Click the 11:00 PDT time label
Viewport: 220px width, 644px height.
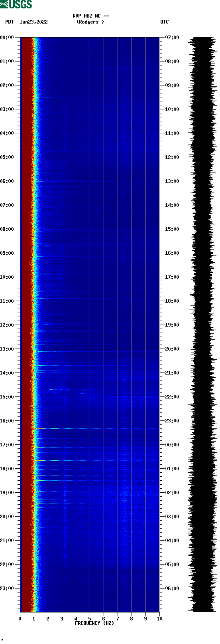[x=7, y=301]
